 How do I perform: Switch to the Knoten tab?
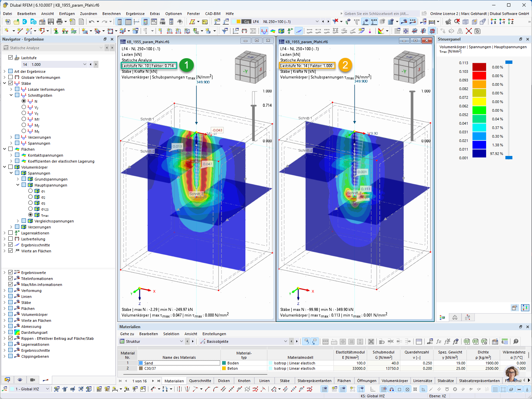pyautogui.click(x=244, y=381)
